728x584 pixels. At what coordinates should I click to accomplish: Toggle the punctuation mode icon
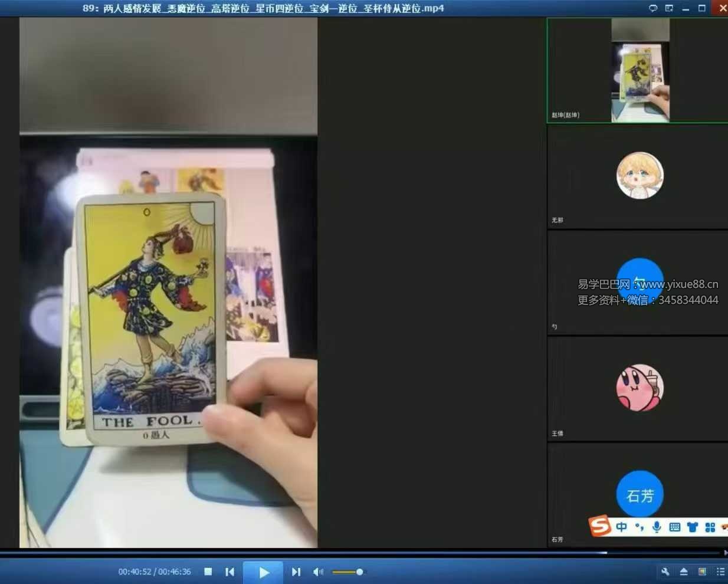640,527
